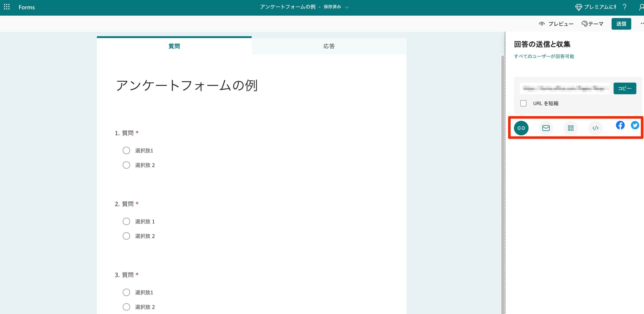The image size is (644, 314).
Task: Share the form on Twitter
Action: (x=635, y=125)
